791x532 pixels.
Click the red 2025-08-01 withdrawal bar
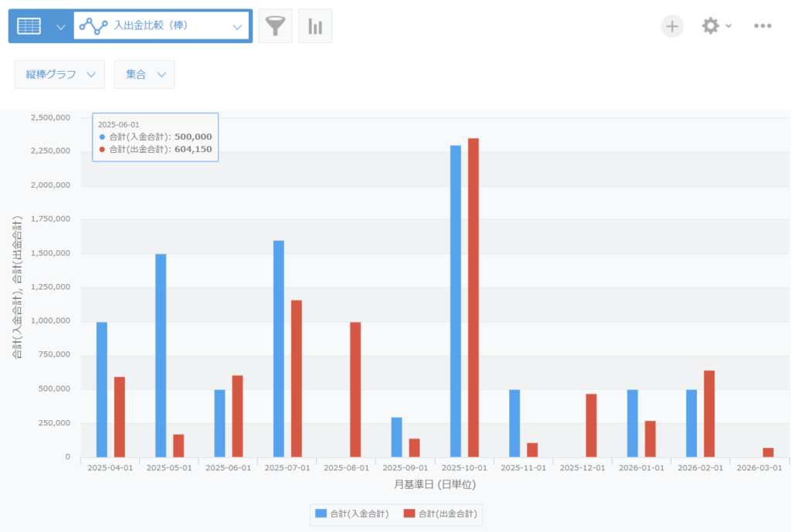355,389
